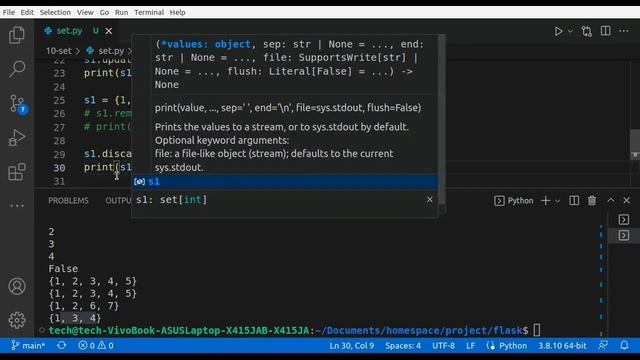Open Source Control view with 7 changes
This screenshot has height=360, width=640.
18,104
